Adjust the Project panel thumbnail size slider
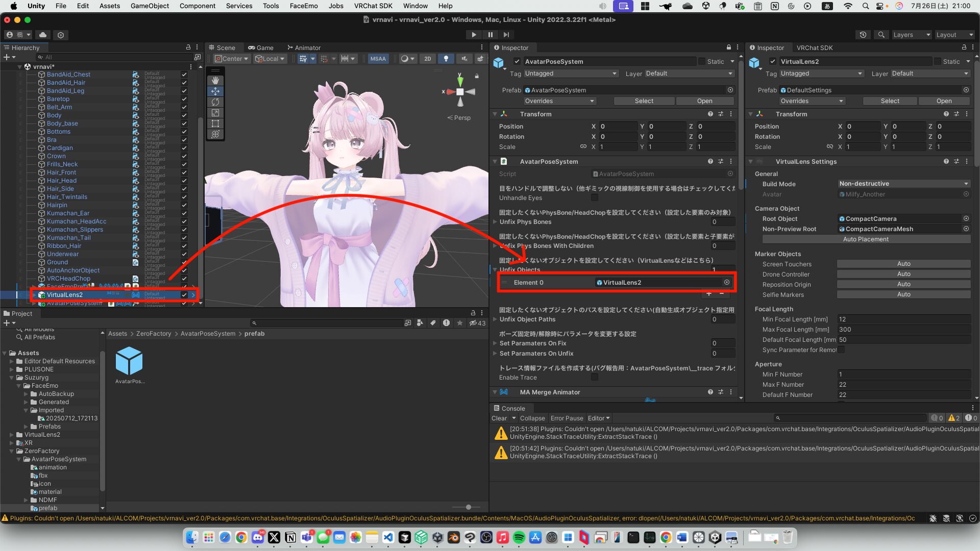 468,507
